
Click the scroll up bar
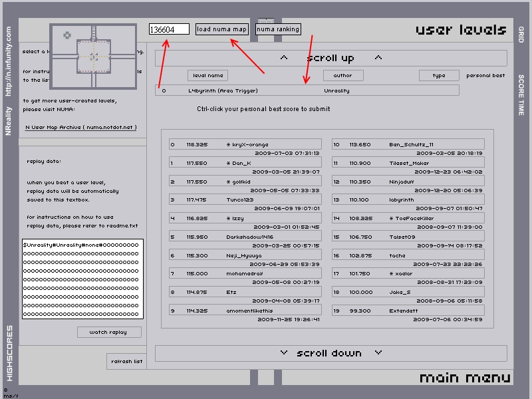331,58
